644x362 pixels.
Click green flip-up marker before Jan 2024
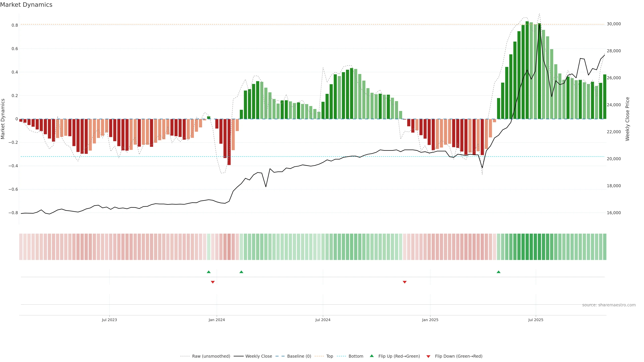click(208, 272)
